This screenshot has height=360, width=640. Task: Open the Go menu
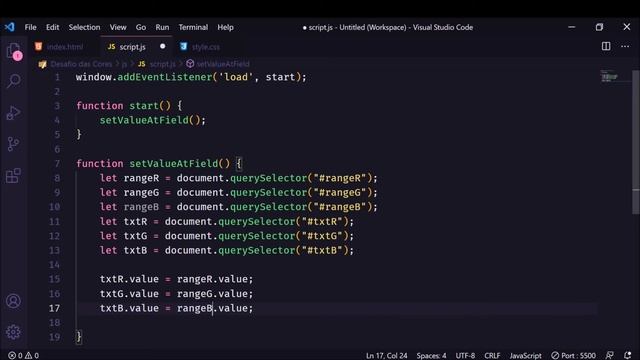point(141,27)
